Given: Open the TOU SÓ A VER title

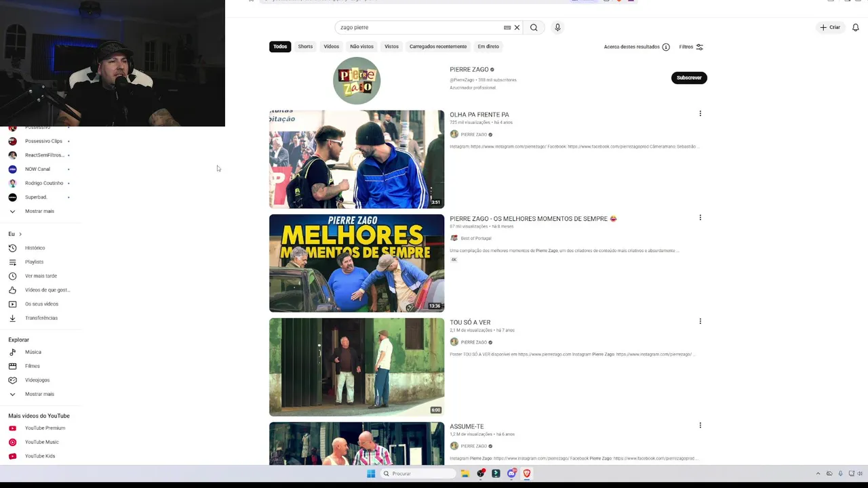Looking at the screenshot, I should 470,323.
